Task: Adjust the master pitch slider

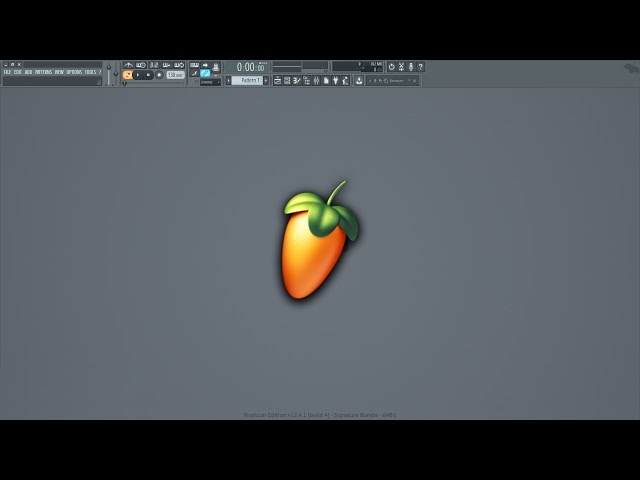Action: [116, 73]
